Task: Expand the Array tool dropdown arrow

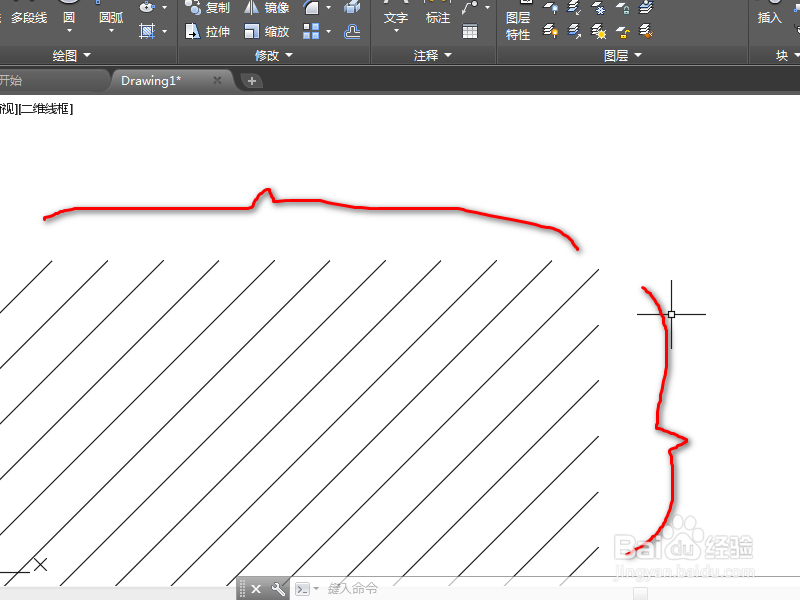Action: pos(329,32)
